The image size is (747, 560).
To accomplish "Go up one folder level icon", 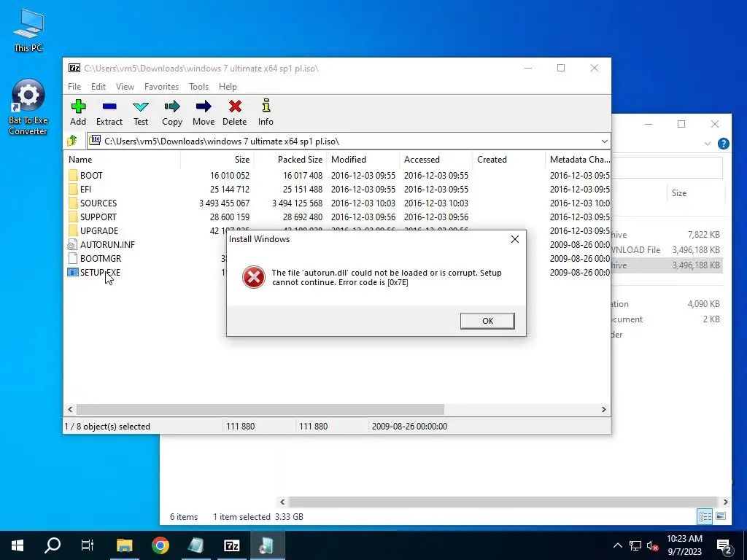I will pos(72,141).
